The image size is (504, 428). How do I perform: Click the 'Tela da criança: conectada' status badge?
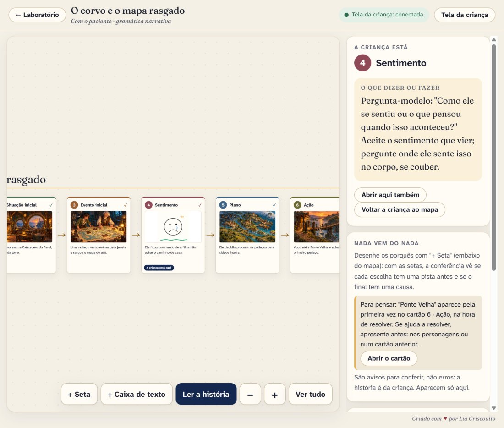[384, 15]
